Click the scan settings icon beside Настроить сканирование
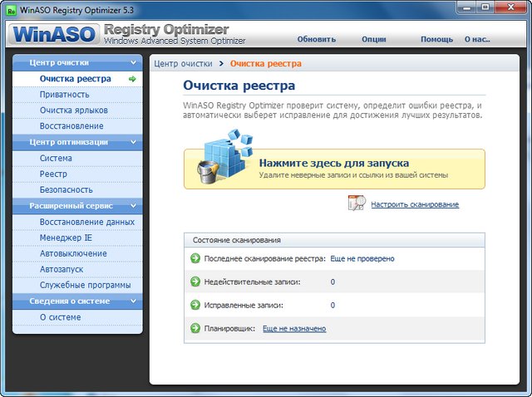The height and width of the screenshot is (397, 532). pos(356,203)
